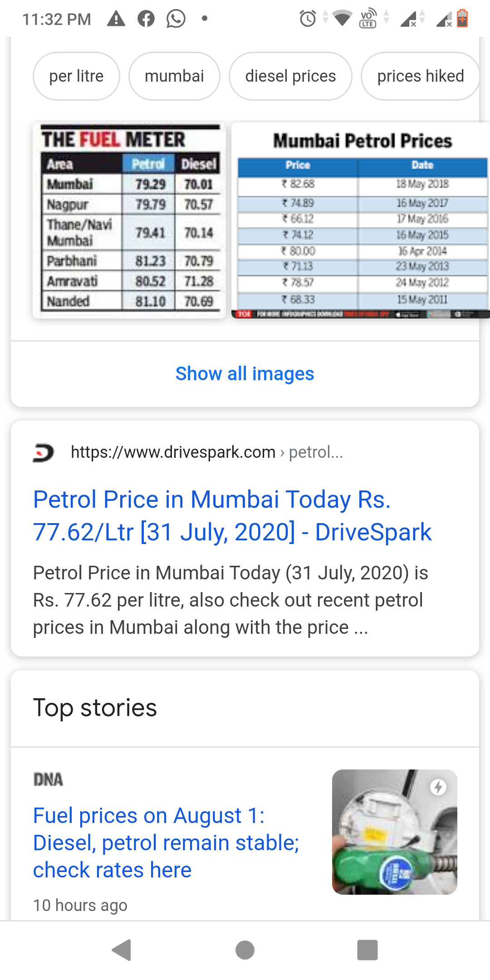The image size is (490, 980).
Task: Tap the Android home circle button
Action: pyautogui.click(x=245, y=950)
